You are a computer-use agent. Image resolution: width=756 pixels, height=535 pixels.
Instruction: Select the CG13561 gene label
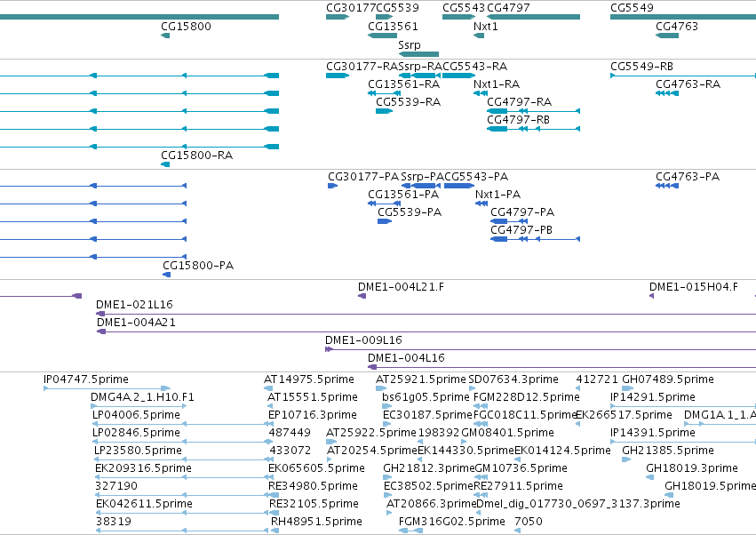(x=393, y=26)
